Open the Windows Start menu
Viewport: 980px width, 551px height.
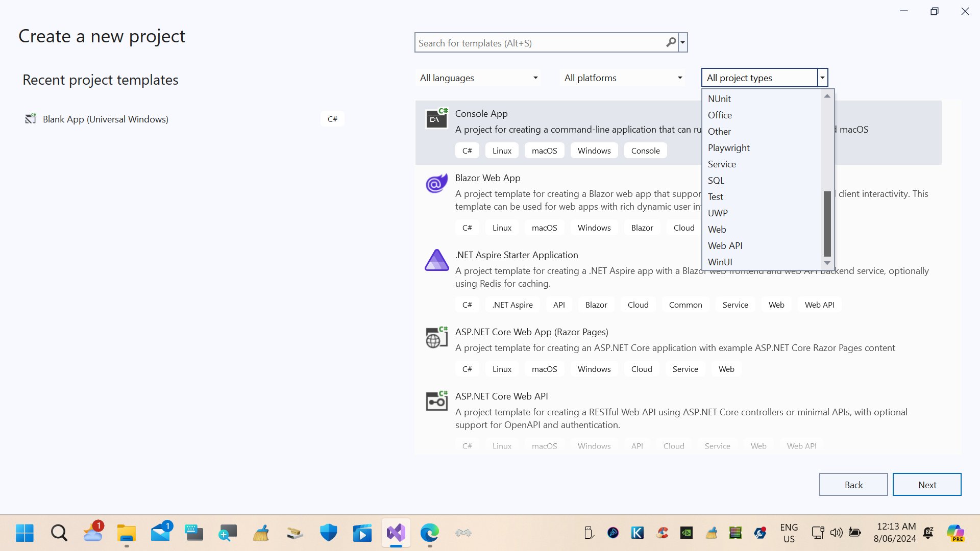point(24,533)
